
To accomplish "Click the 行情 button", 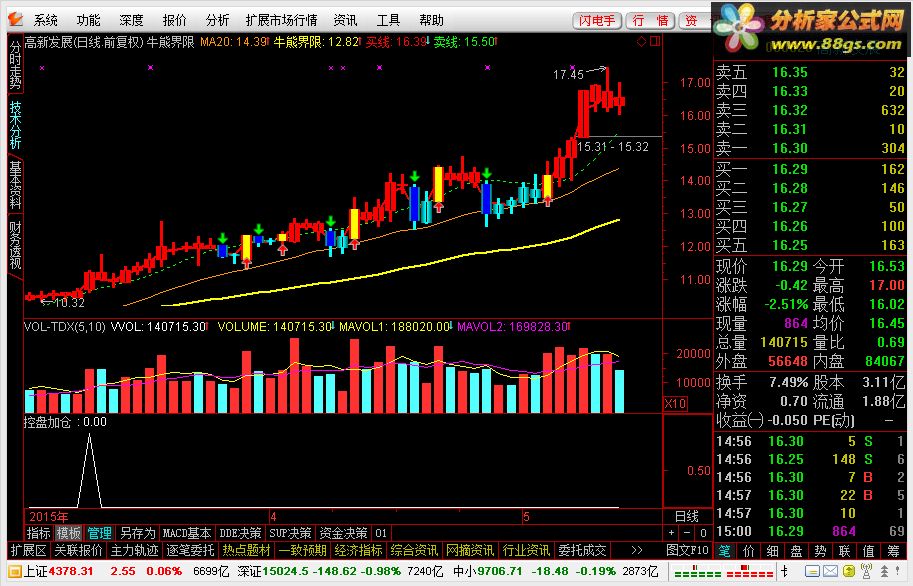I will 650,21.
